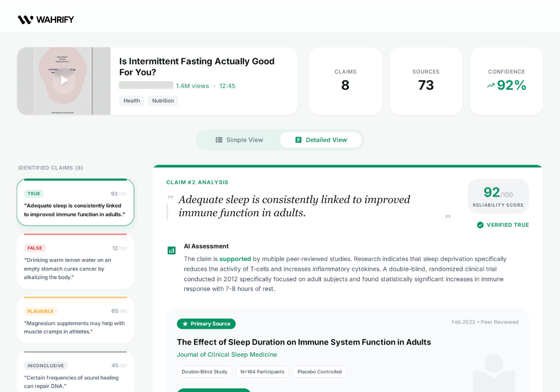Select the Health category tag
Image resolution: width=560 pixels, height=392 pixels.
(132, 101)
